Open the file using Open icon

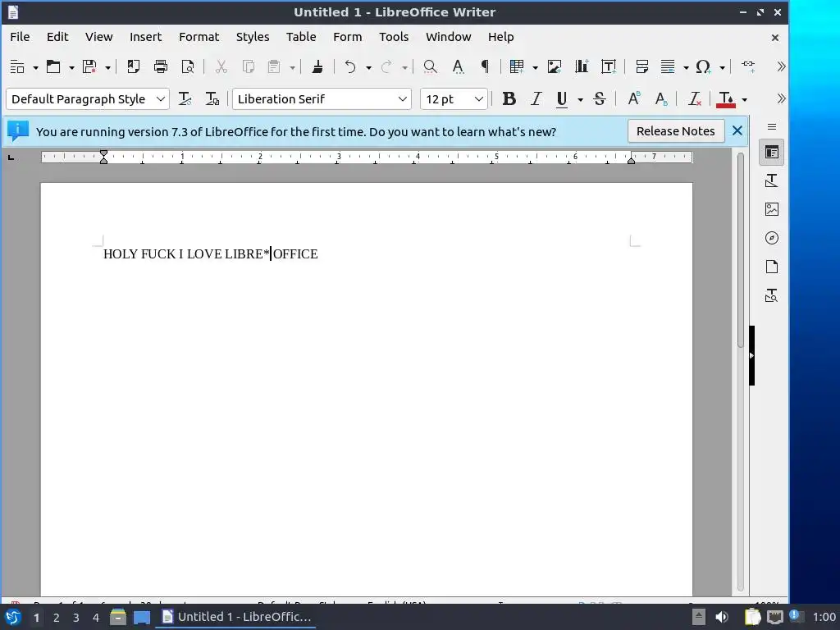pos(53,66)
